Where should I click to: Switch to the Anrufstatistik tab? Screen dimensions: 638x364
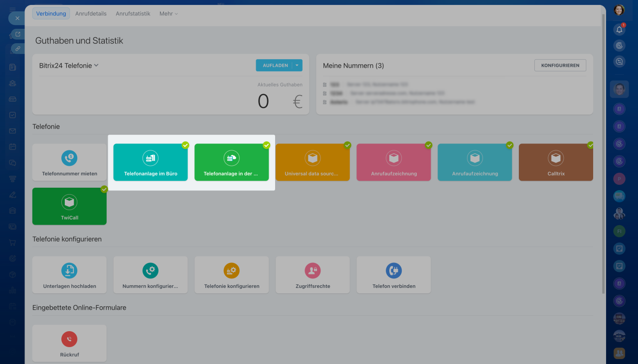click(133, 13)
